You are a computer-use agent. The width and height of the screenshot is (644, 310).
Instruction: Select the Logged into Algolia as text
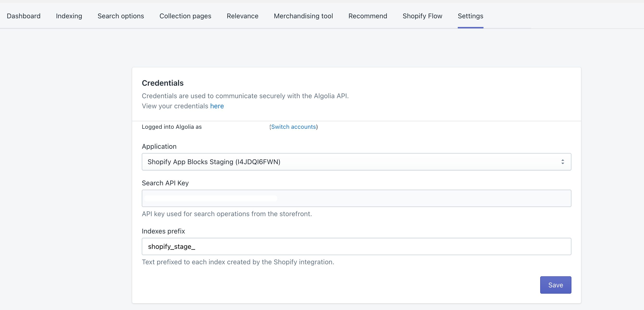[172, 127]
